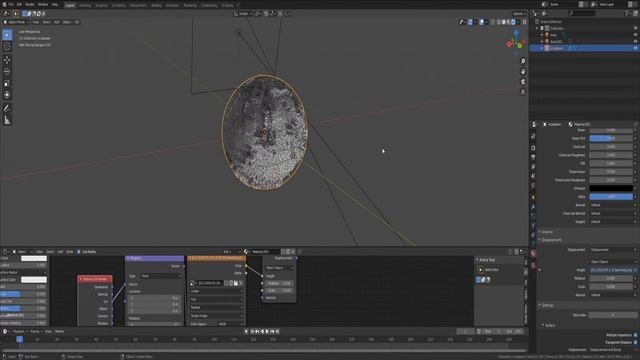Select the Measure tool in viewport toolbar

[7, 120]
